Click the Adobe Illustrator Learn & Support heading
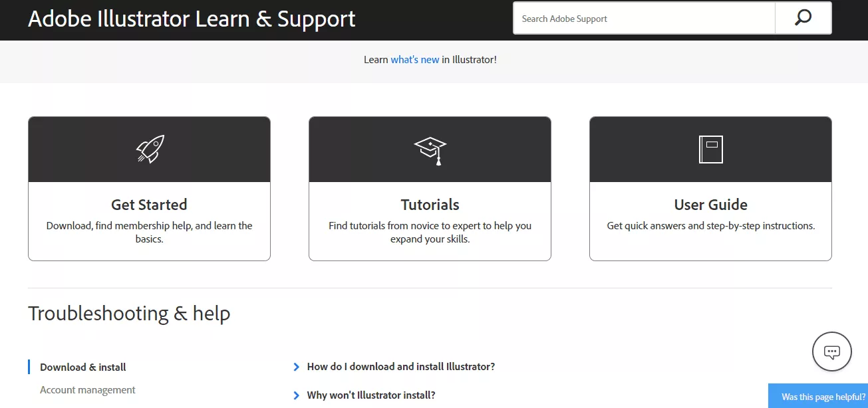This screenshot has width=868, height=408. click(192, 19)
